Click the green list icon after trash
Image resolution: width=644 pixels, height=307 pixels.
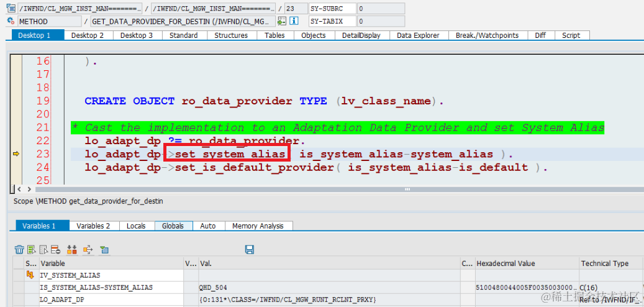click(32, 249)
